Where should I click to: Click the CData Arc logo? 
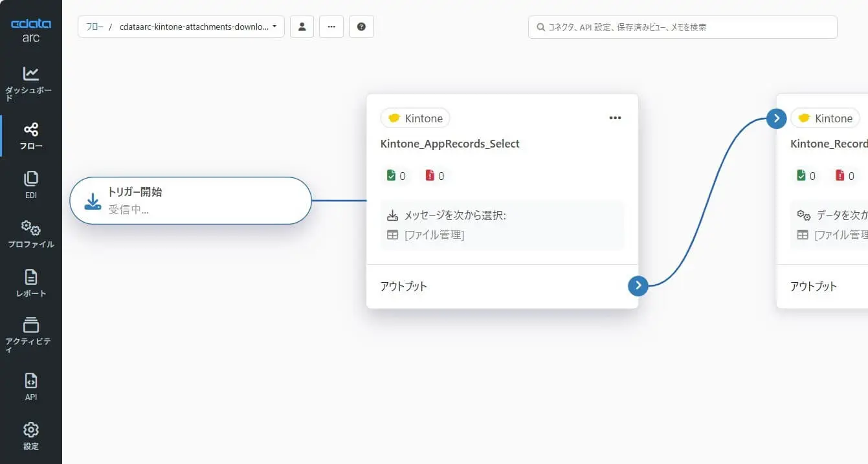tap(31, 30)
